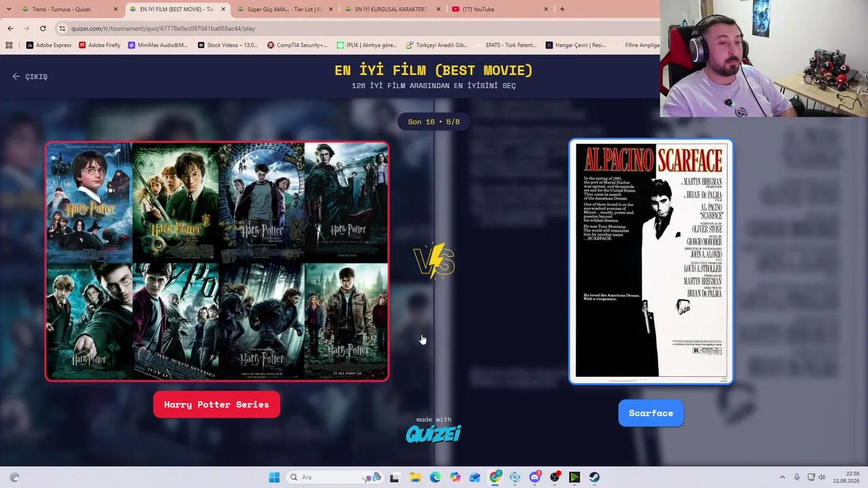Open 'Türkçeyi Anadili Gib...' bookmark
Image resolution: width=868 pixels, height=488 pixels.
pyautogui.click(x=437, y=45)
